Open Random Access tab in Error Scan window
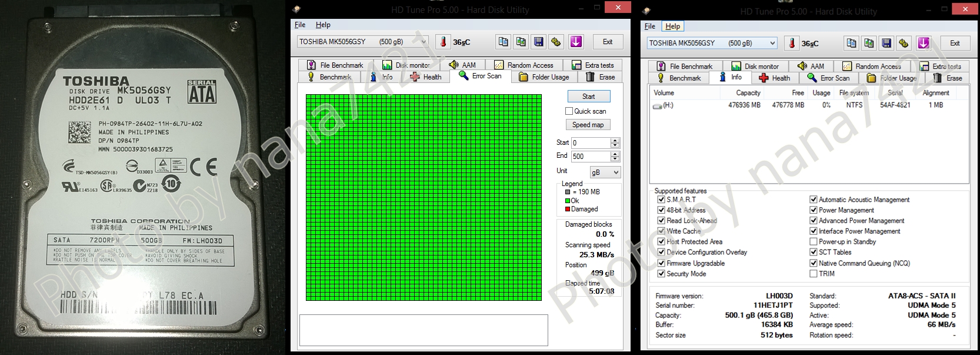980x355 pixels. pyautogui.click(x=524, y=65)
